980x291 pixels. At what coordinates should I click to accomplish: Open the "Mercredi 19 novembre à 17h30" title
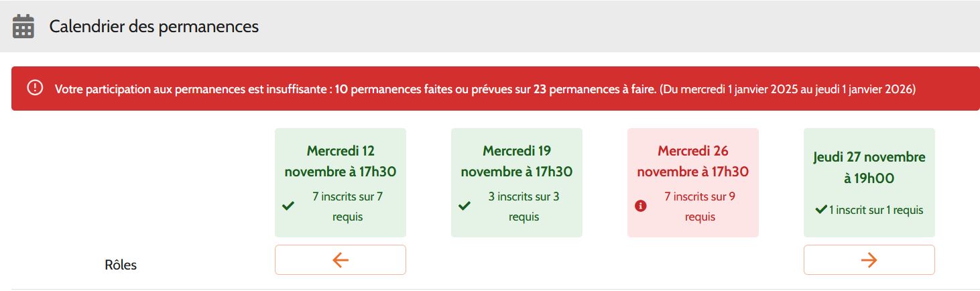517,161
